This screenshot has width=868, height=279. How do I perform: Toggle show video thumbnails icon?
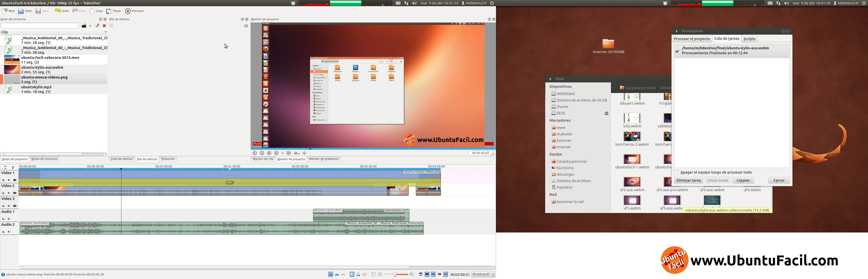[427, 274]
